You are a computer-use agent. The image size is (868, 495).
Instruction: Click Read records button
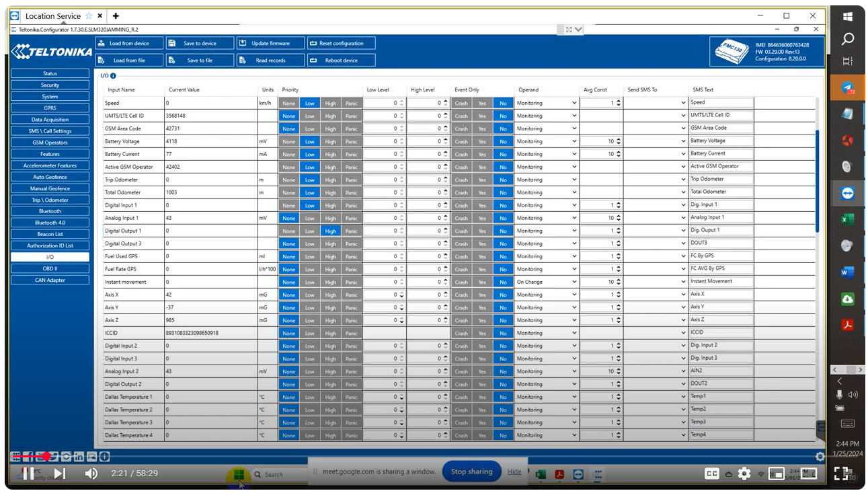pos(270,61)
